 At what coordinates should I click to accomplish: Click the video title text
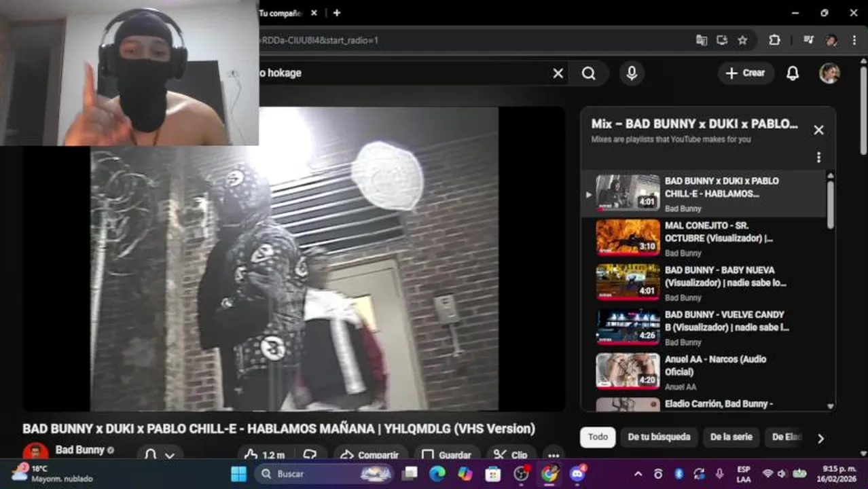278,429
